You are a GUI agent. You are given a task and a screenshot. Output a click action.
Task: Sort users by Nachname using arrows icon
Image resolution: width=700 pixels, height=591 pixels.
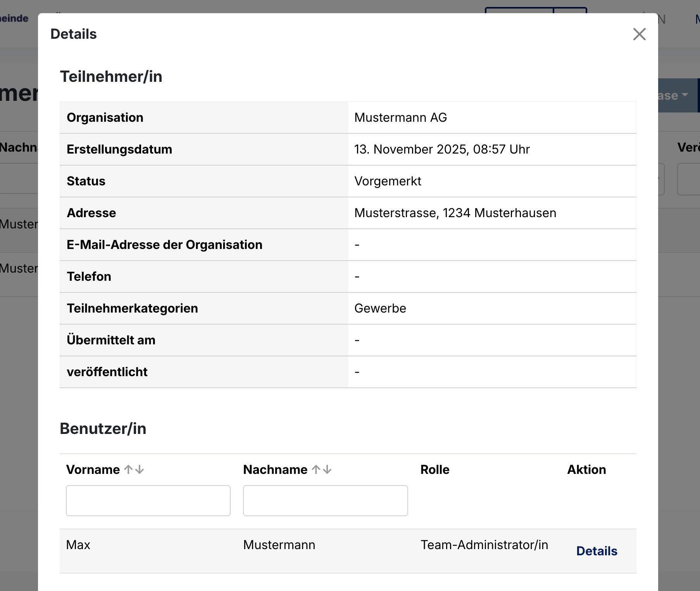[322, 470]
